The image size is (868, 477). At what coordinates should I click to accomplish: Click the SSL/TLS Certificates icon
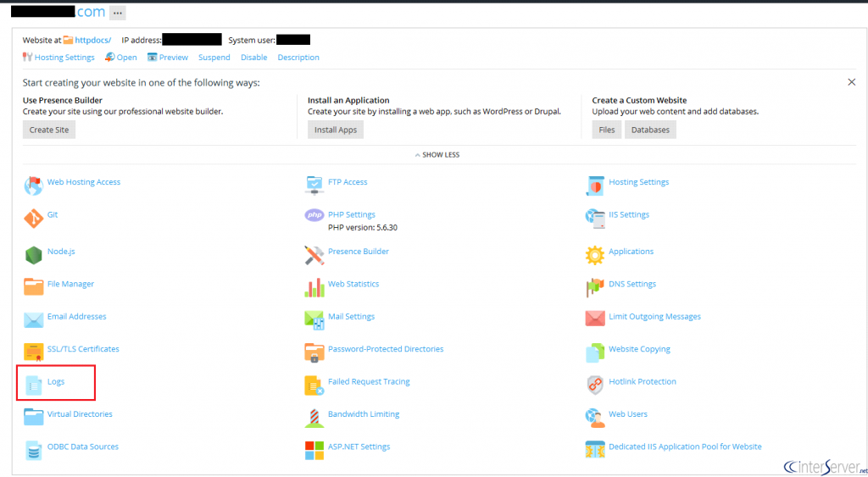(34, 352)
